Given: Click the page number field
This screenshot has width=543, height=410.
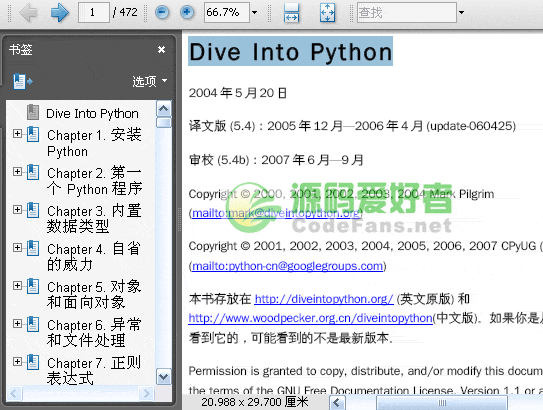Looking at the screenshot, I should click(94, 12).
